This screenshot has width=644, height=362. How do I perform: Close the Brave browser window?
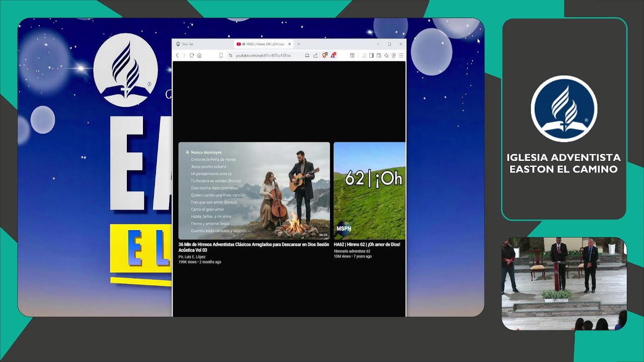click(400, 44)
